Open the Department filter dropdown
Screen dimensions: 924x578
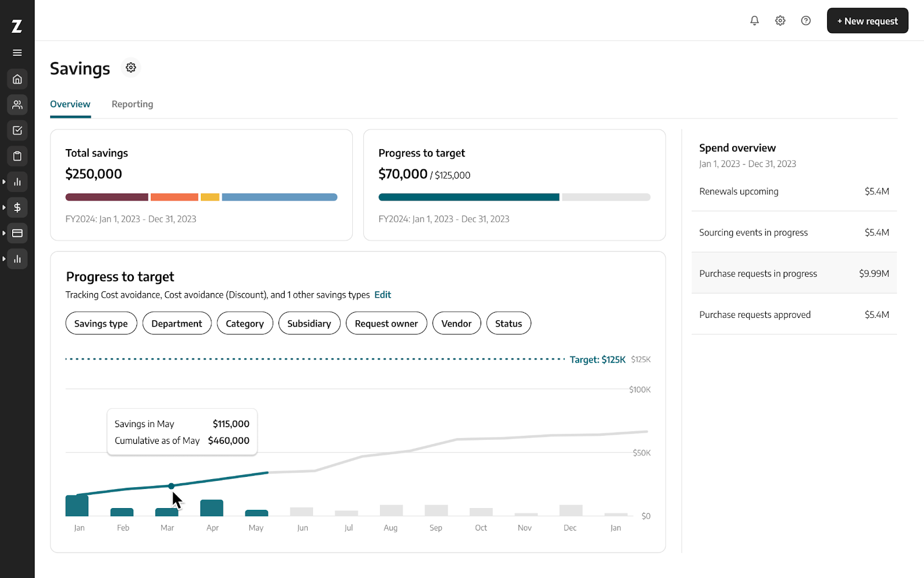[177, 323]
